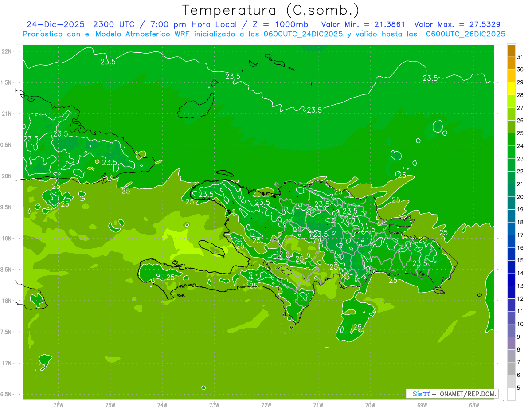Click the "69W" longitude label
Image resolution: width=532 pixels, height=411 pixels.
click(x=422, y=405)
